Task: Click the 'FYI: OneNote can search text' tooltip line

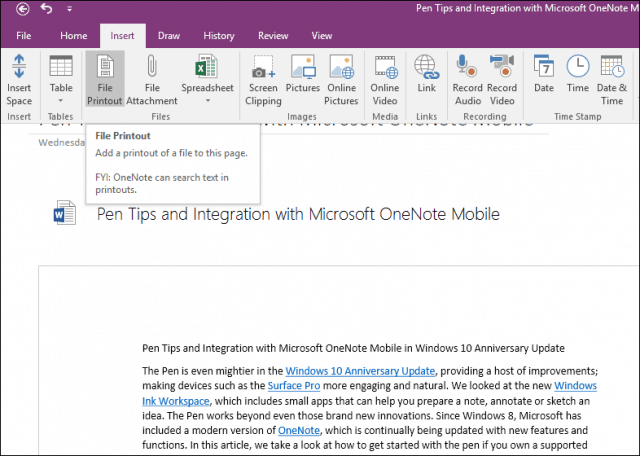Action: click(162, 184)
